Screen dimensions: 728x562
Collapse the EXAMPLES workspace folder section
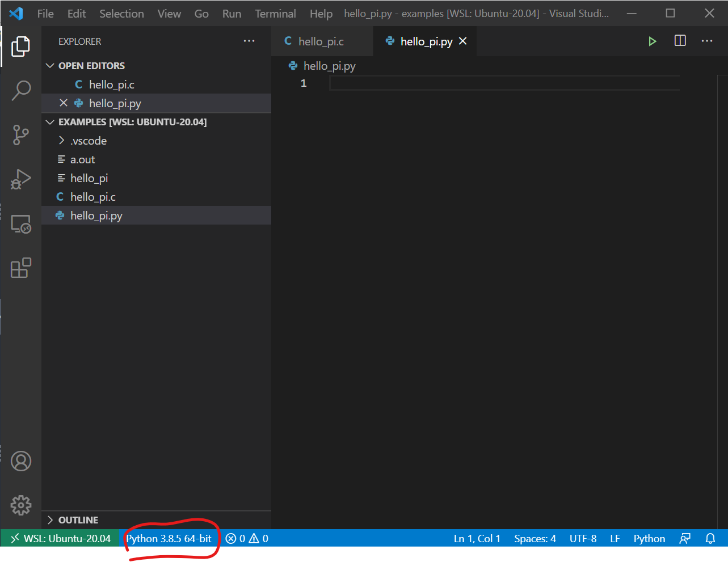156,122
